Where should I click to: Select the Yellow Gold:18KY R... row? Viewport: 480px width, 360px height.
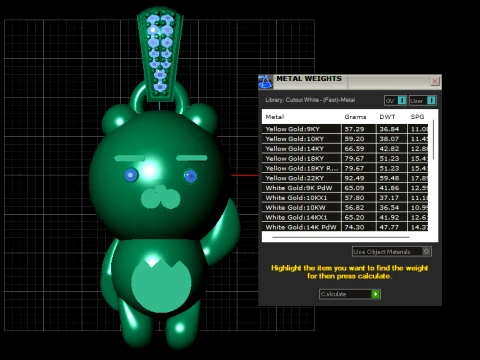click(345, 168)
